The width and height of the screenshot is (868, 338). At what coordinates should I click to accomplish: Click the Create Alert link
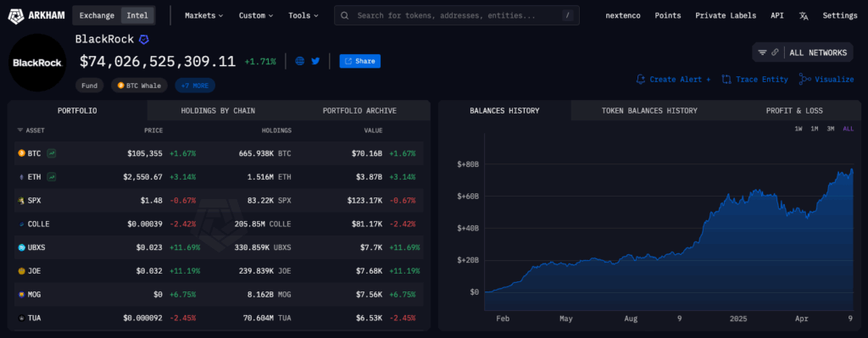tap(674, 80)
